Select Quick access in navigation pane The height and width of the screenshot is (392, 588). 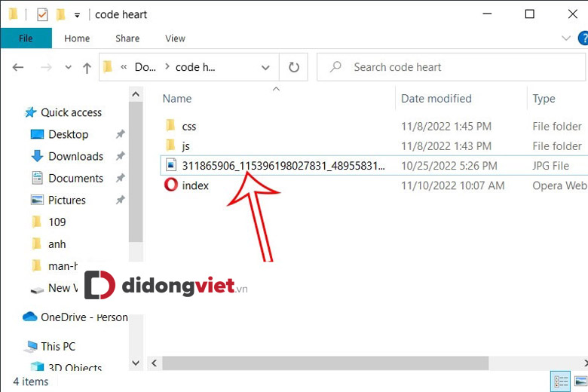71,112
